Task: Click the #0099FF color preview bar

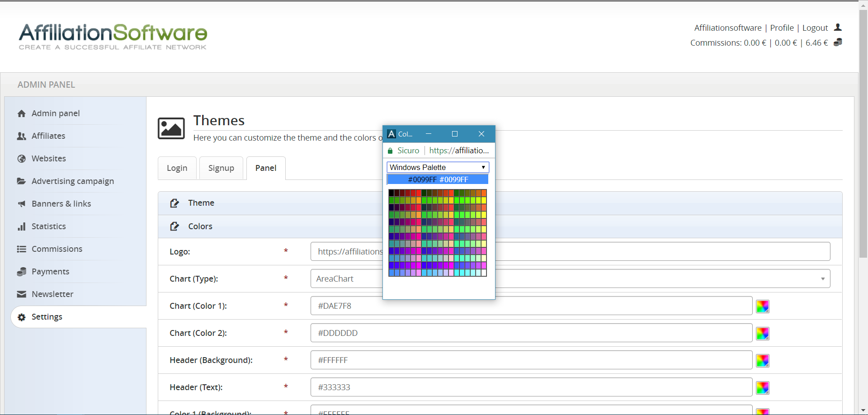Action: [x=438, y=179]
